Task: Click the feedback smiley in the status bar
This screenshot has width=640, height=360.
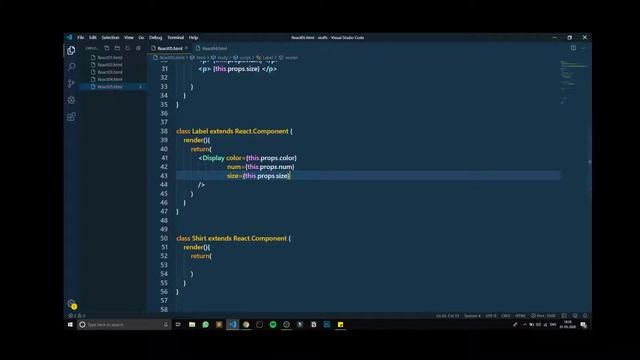Action: tap(575, 316)
